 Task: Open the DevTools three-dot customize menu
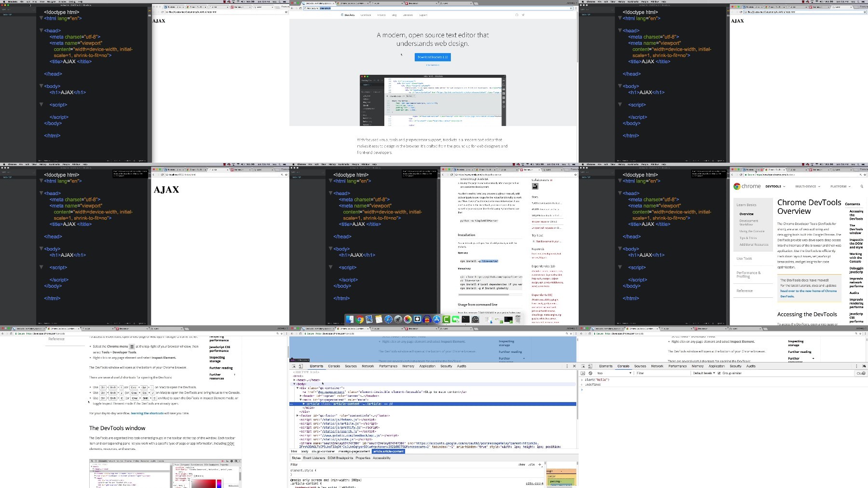coord(567,366)
